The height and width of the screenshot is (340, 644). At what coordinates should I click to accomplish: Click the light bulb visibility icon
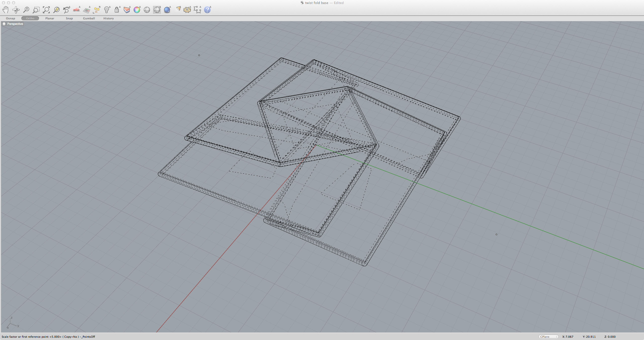[x=107, y=10]
